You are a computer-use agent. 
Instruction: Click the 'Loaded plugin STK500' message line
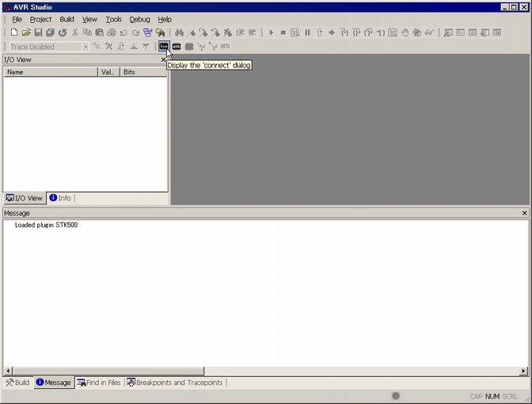tap(46, 225)
